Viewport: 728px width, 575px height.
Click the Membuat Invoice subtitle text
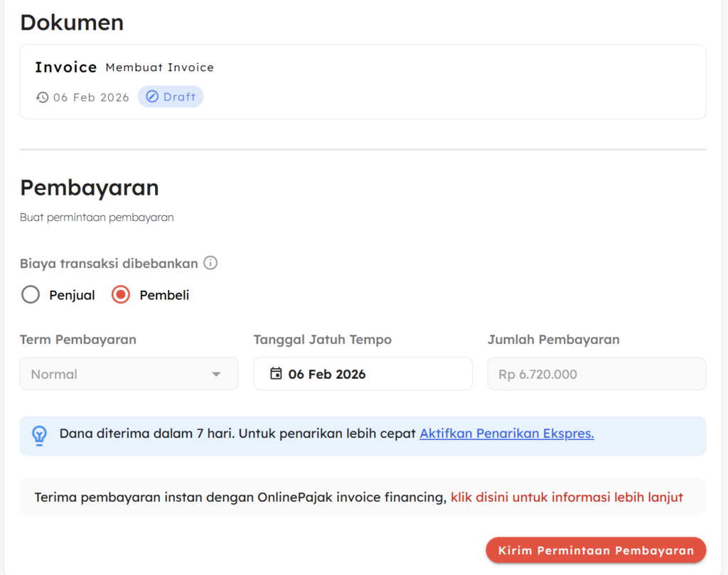pyautogui.click(x=160, y=68)
